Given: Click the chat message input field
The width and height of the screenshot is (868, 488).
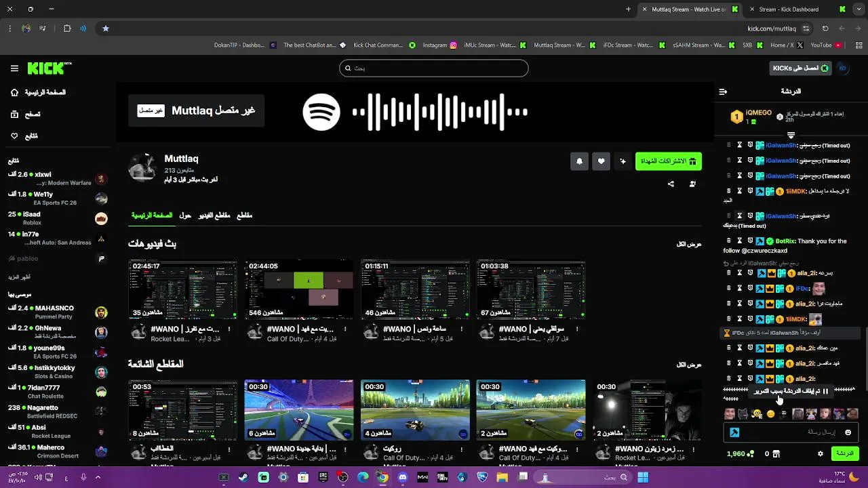Looking at the screenshot, I should click(x=791, y=432).
